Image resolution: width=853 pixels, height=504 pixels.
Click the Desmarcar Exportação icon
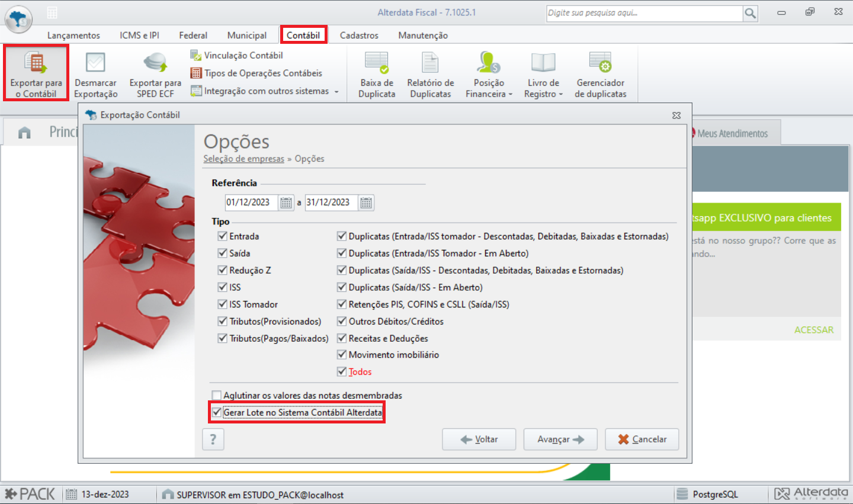[95, 63]
